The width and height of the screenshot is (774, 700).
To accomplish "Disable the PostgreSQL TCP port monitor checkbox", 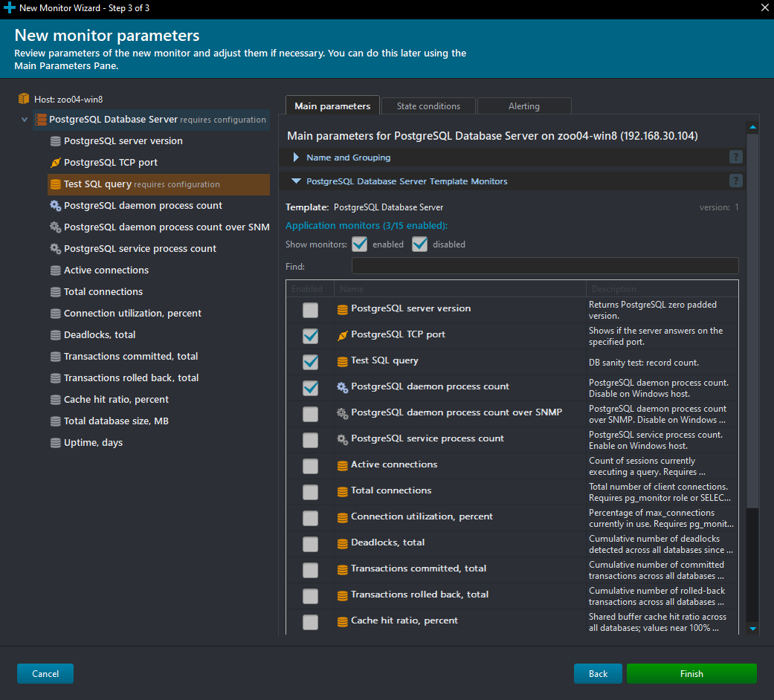I will coord(311,336).
